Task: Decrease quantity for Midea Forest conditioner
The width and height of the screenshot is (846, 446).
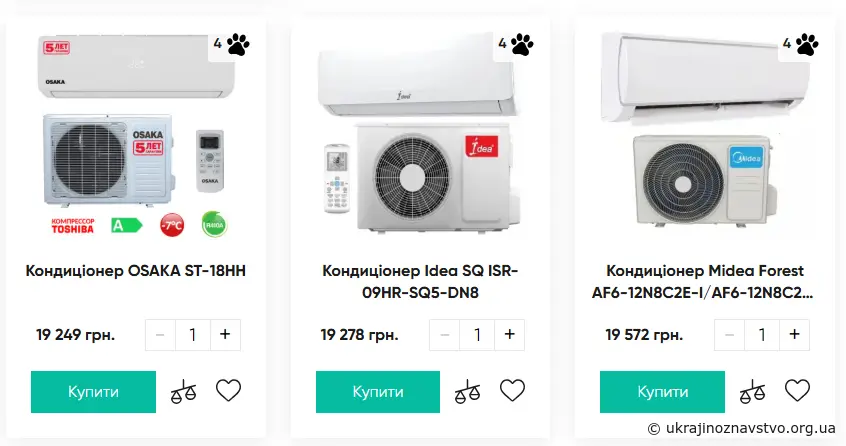Action: pyautogui.click(x=730, y=335)
